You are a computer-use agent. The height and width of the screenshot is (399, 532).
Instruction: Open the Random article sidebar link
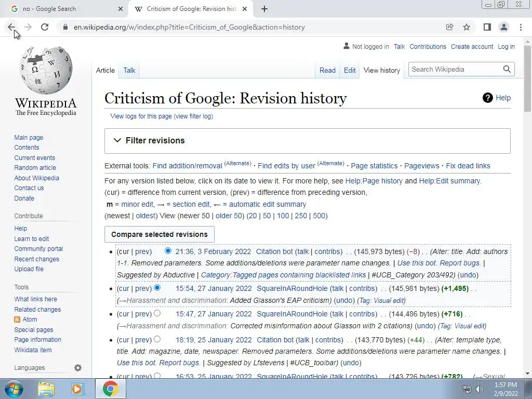(35, 168)
